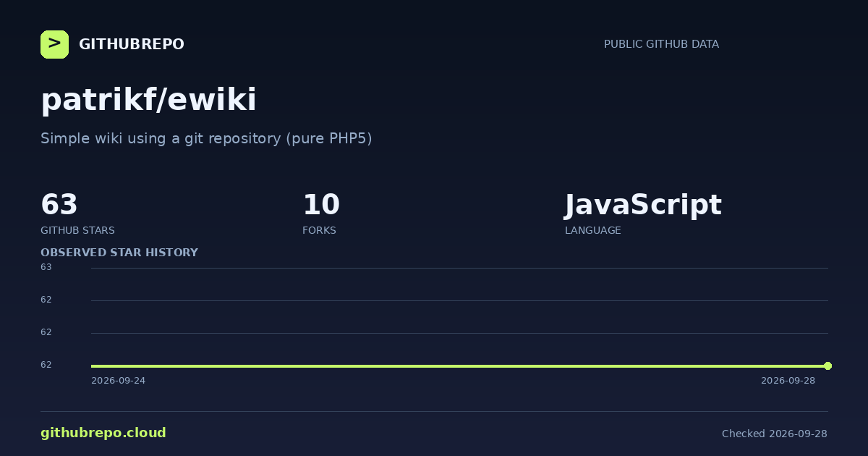Click the 63 stars count
The height and width of the screenshot is (456, 868).
59,205
